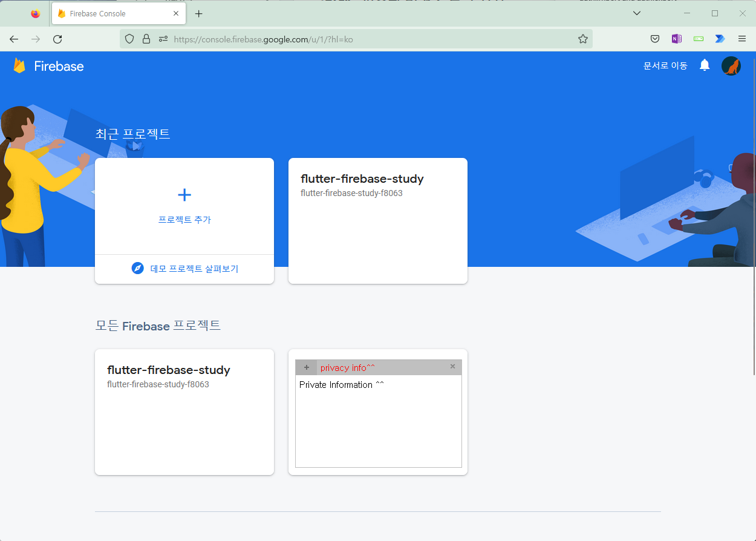Click plus button on privacy info overlay
The image size is (756, 541).
pyautogui.click(x=307, y=367)
